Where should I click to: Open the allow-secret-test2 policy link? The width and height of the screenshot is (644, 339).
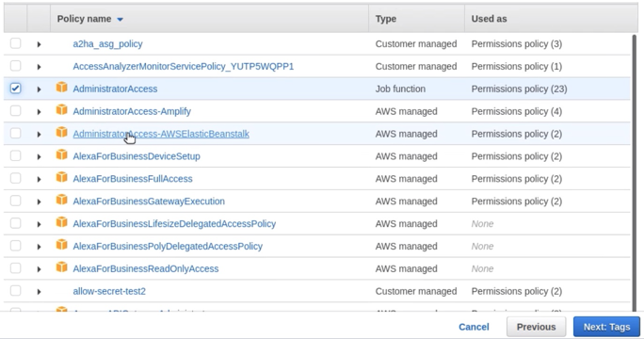(x=109, y=291)
